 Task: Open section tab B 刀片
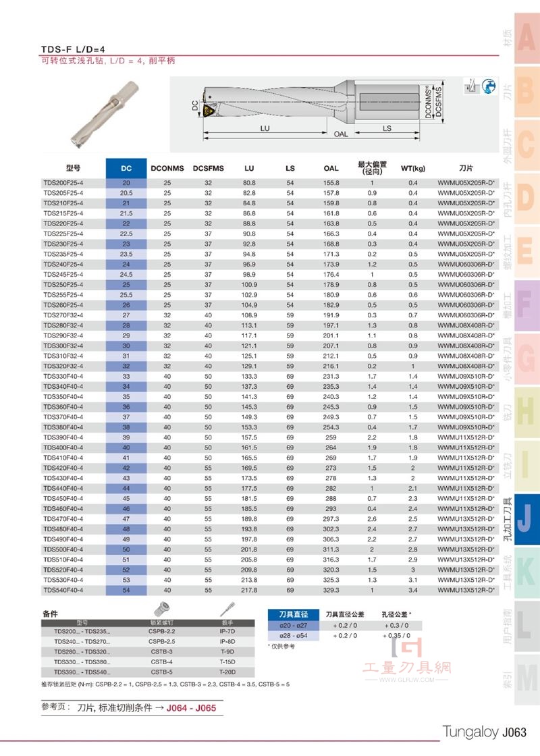526,92
